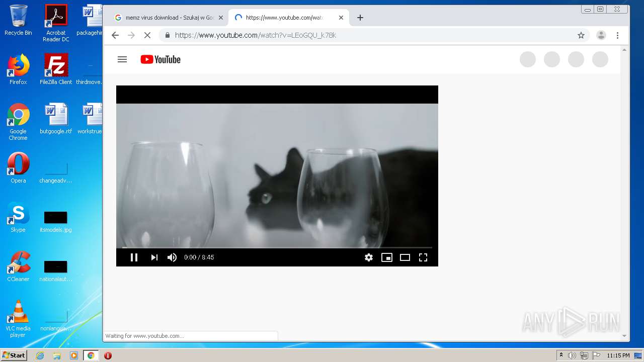Open media player taskbar icon

point(74,355)
